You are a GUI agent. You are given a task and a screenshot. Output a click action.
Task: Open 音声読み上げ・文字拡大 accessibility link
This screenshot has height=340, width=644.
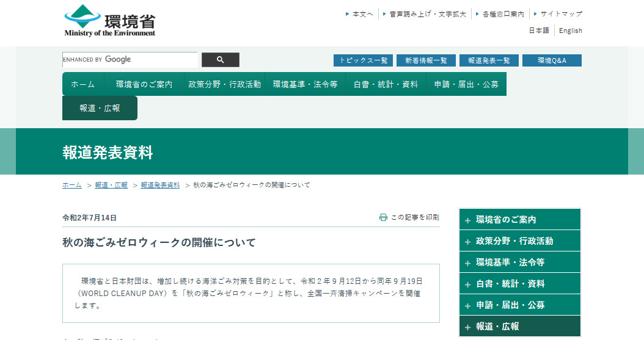pos(427,13)
